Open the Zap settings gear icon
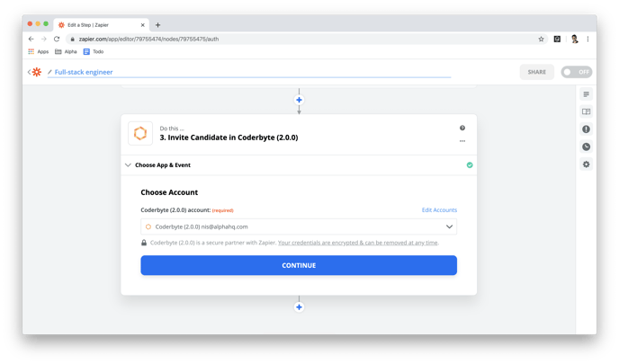The height and width of the screenshot is (364, 619). [x=586, y=164]
